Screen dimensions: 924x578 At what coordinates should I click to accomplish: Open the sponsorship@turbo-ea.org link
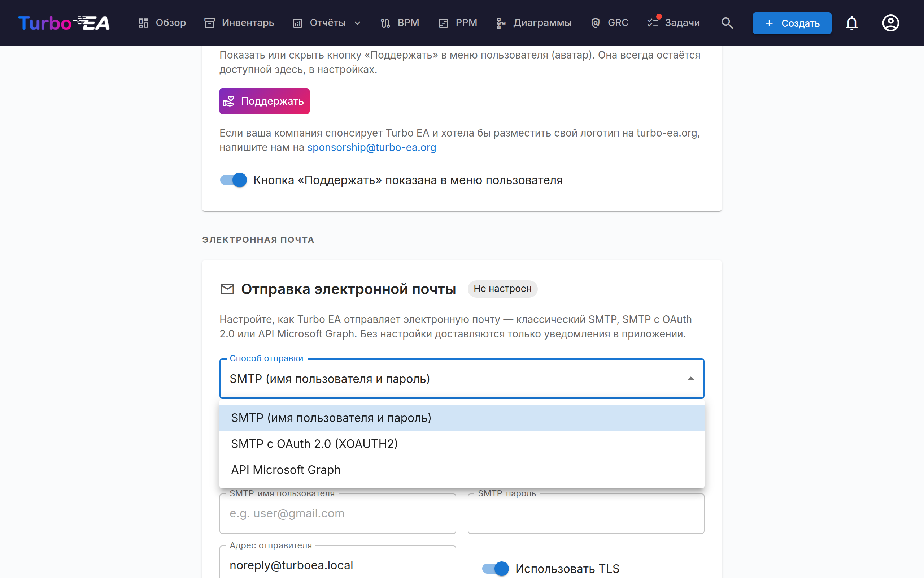371,147
